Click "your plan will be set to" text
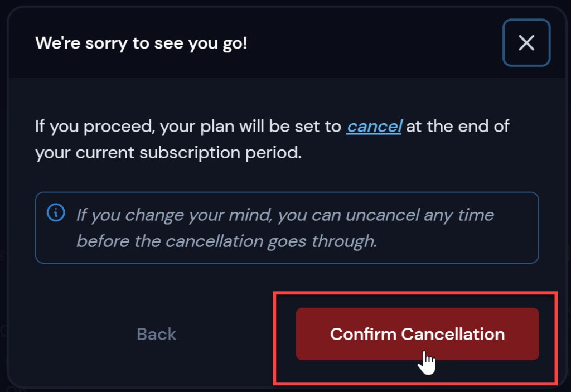Screen dimensions: 571x392 250,126
